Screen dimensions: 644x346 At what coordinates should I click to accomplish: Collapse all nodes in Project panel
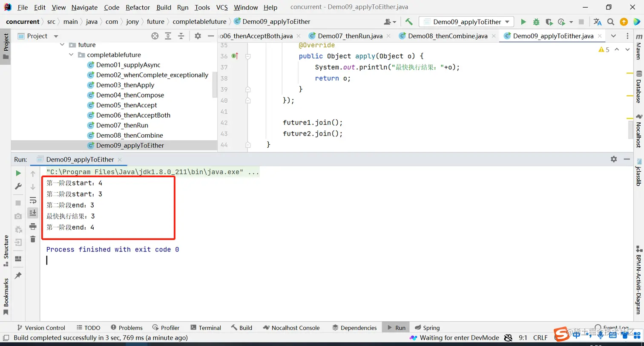[x=181, y=36]
